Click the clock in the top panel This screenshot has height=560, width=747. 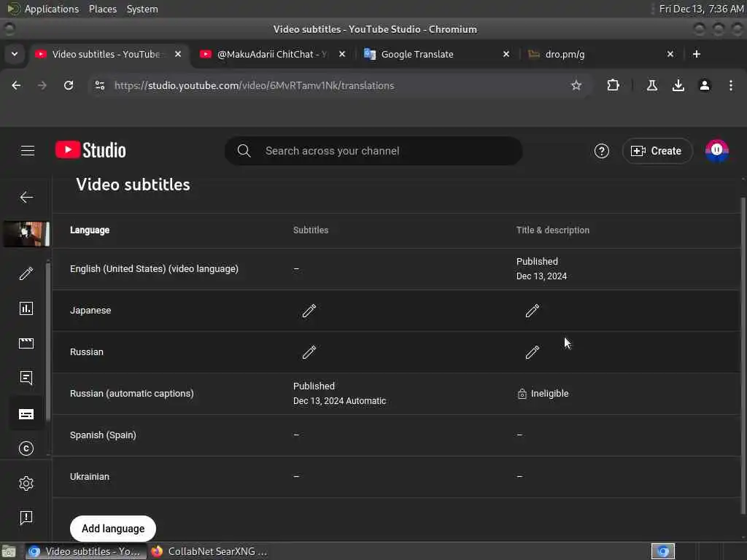(701, 9)
